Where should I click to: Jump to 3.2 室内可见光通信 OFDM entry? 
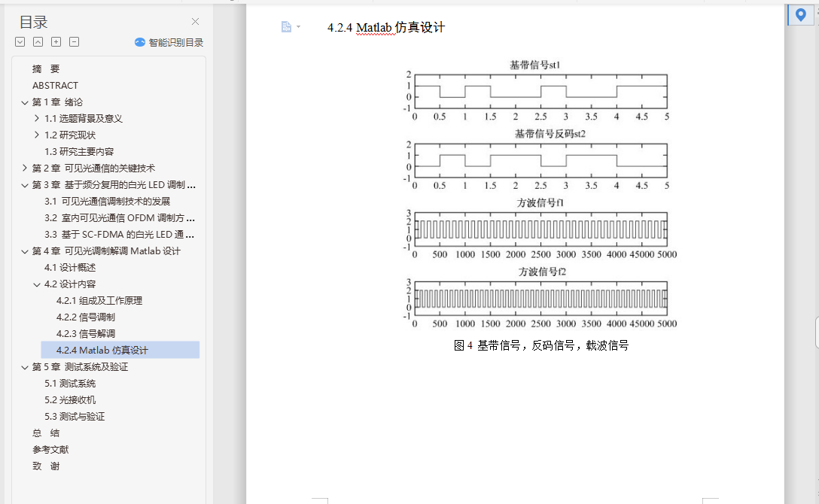point(120,218)
